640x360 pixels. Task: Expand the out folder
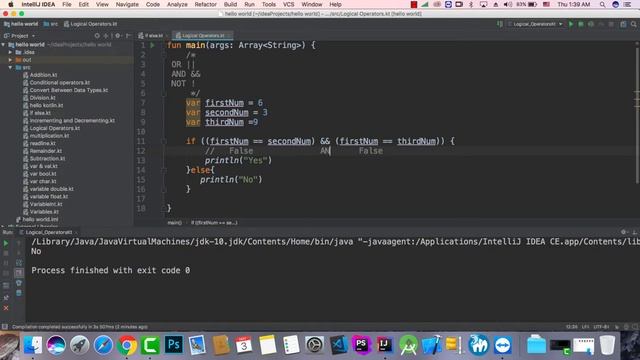coord(10,60)
